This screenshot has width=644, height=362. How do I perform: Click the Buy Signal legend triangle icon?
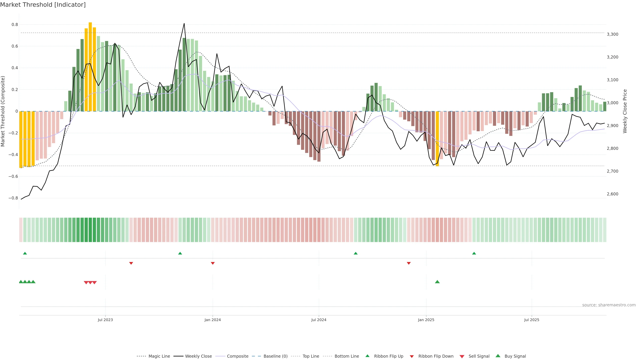coord(498,356)
